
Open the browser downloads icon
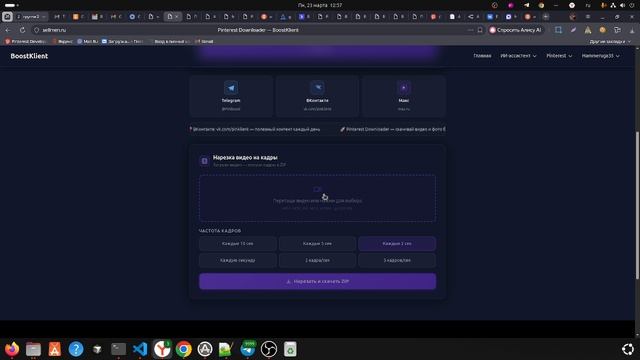(x=632, y=30)
